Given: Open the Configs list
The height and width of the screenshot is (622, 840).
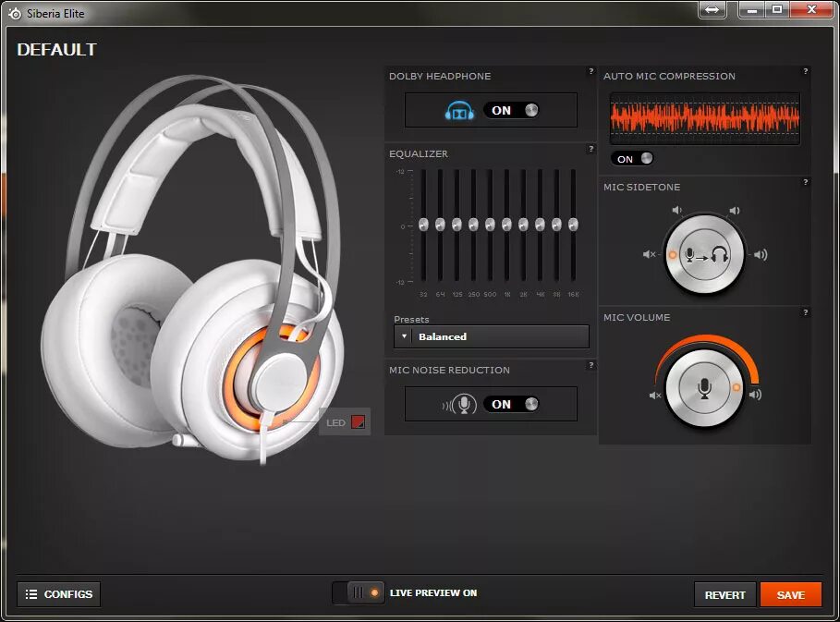Looking at the screenshot, I should [58, 594].
